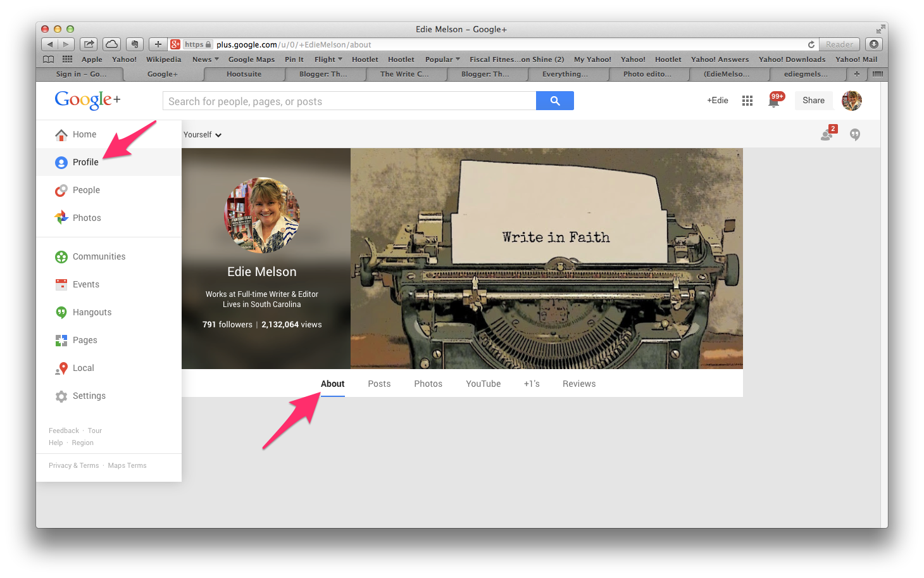Reload the page in the address bar

pos(811,44)
